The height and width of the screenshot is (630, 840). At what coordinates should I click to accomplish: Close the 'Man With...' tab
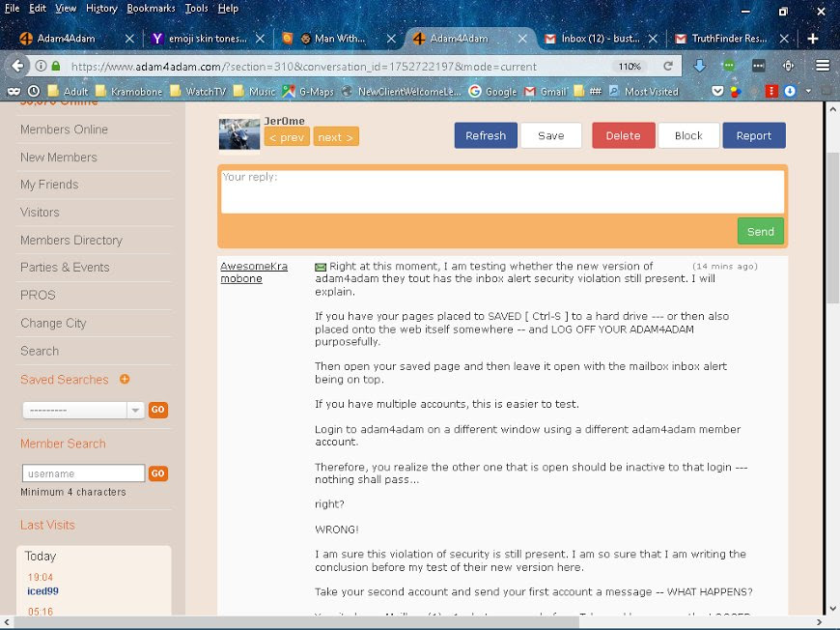tap(392, 39)
